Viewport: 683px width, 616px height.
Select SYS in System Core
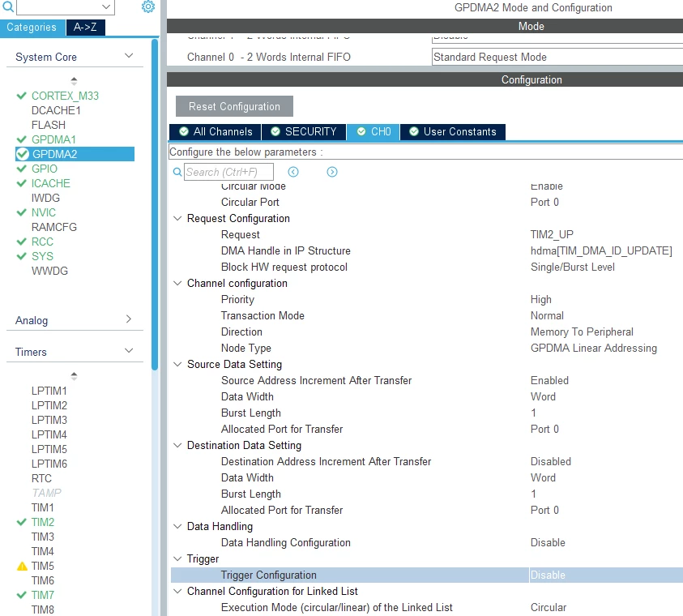(42, 256)
